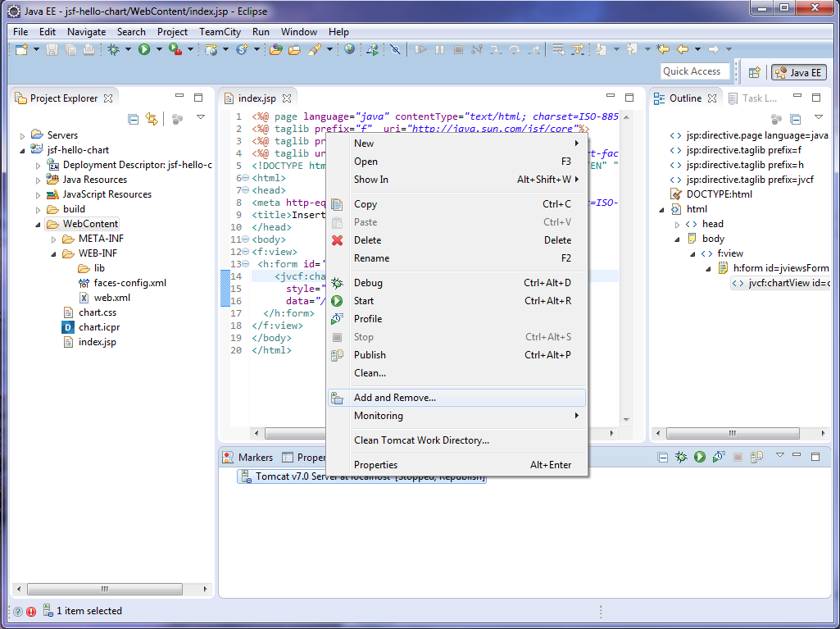Click the New file wizard toolbar icon
The height and width of the screenshot is (629, 840).
pyautogui.click(x=21, y=50)
